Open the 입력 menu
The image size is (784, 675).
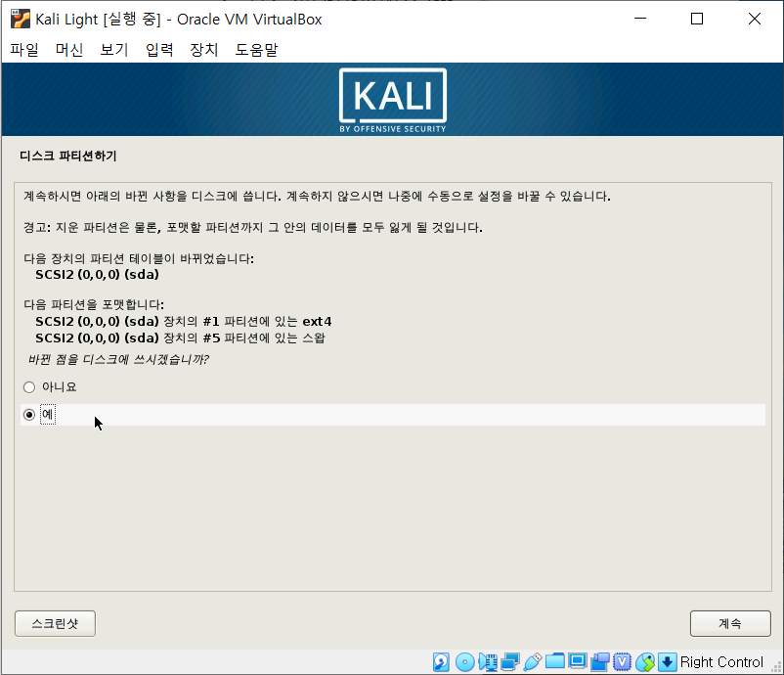click(159, 50)
